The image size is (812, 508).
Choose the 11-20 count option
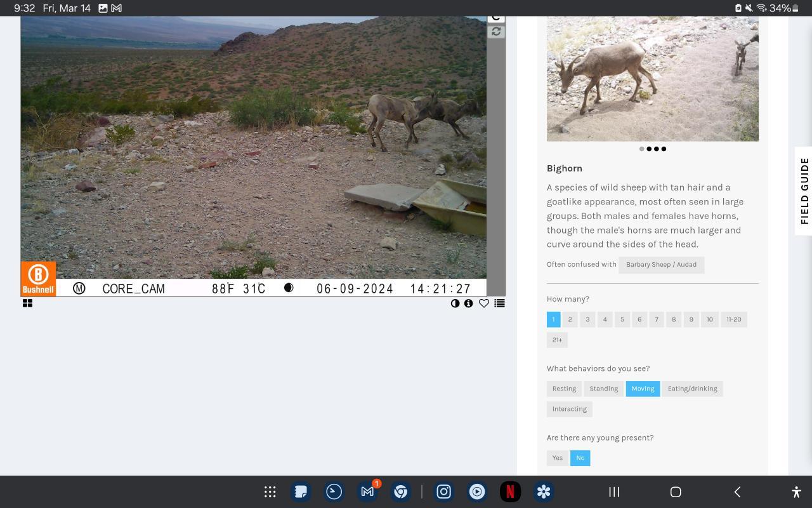pyautogui.click(x=733, y=319)
